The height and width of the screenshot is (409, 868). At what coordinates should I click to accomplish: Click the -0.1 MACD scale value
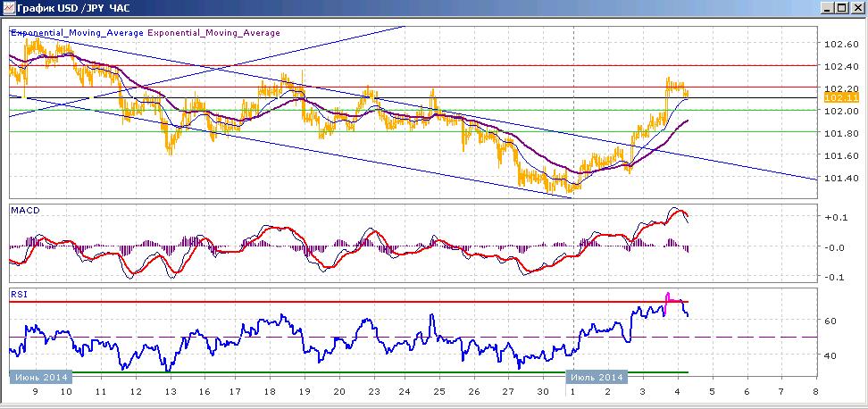834,277
